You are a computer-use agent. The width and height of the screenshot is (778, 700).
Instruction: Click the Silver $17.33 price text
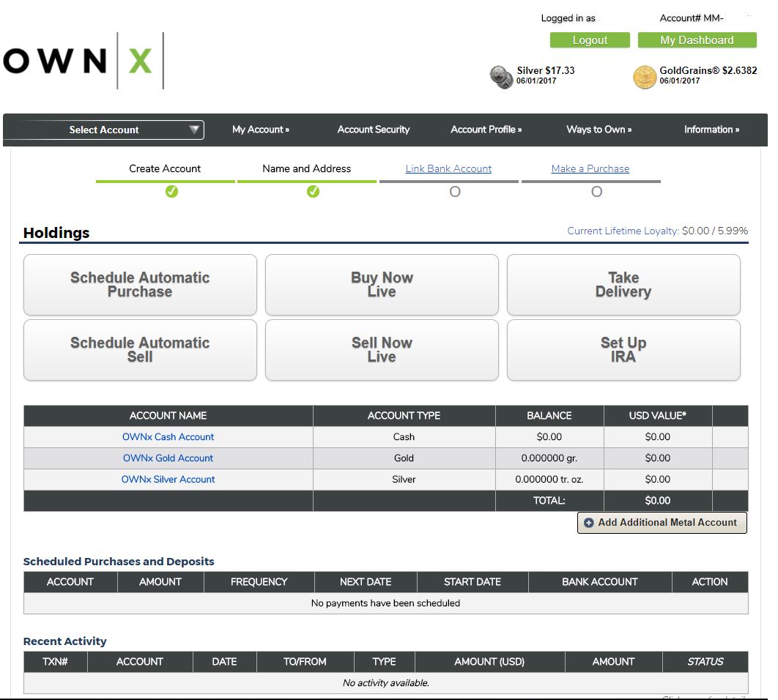546,70
